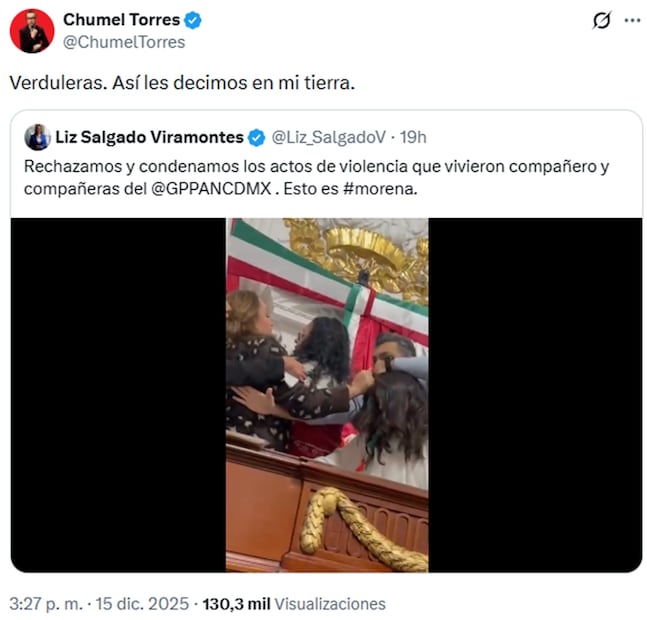
Task: Open the Chumel Torres display name
Action: [121, 20]
